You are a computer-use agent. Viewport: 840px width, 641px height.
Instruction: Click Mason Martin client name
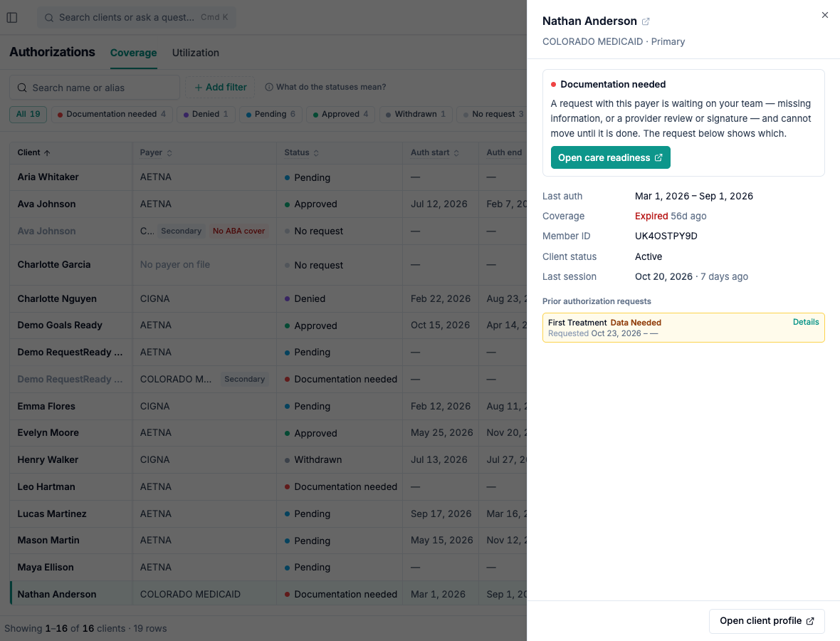tap(48, 541)
